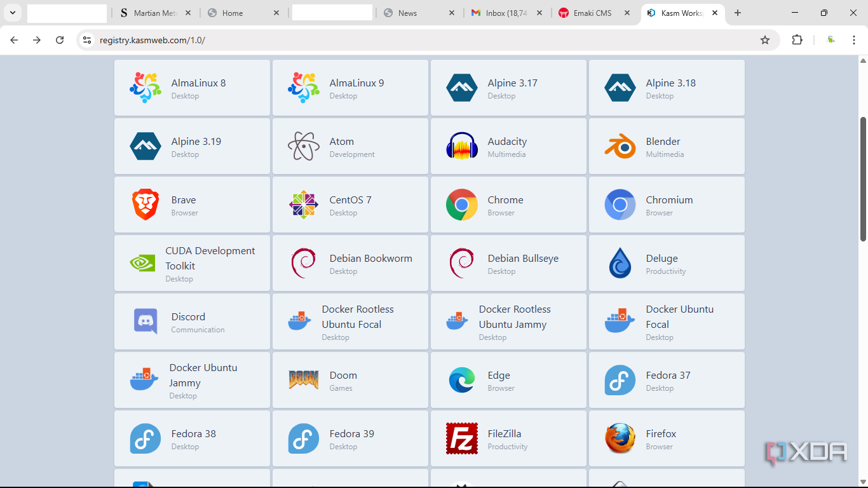Image resolution: width=868 pixels, height=488 pixels.
Task: Click the Chromium browser icon
Action: (620, 205)
